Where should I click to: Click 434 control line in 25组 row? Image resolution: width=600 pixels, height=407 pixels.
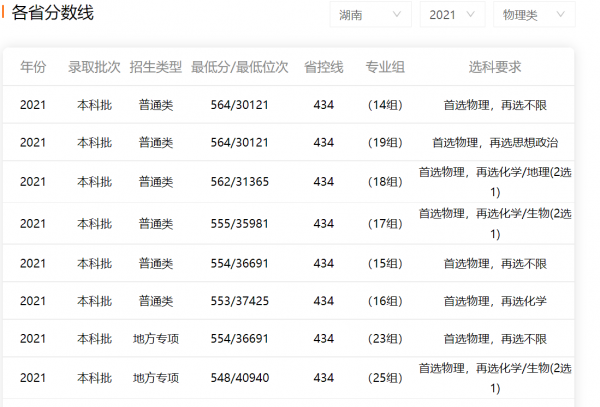point(324,378)
